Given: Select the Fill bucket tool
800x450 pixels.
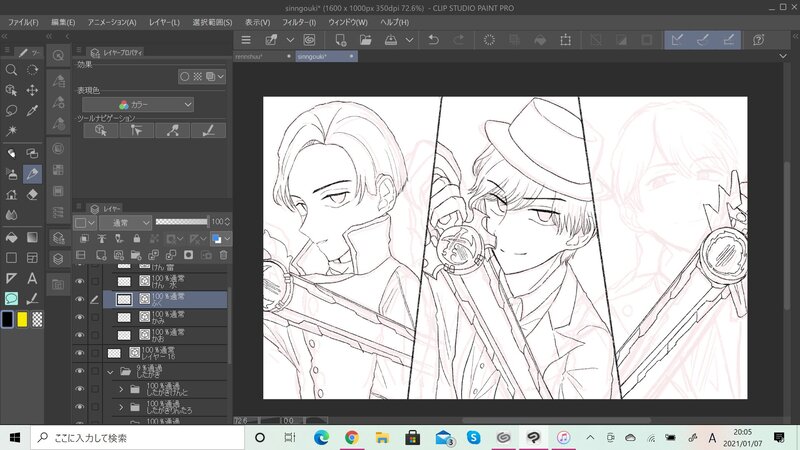Looking at the screenshot, I should click(11, 237).
